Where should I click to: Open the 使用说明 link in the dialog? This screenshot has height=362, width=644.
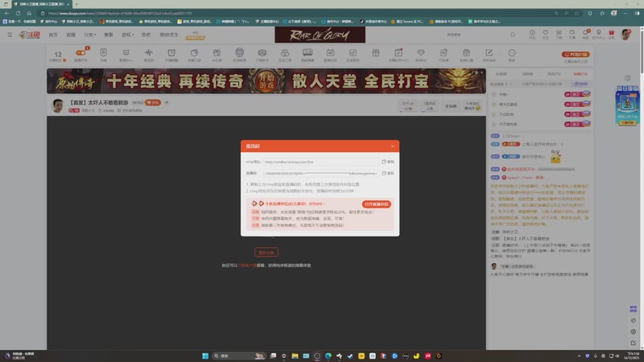(316, 204)
